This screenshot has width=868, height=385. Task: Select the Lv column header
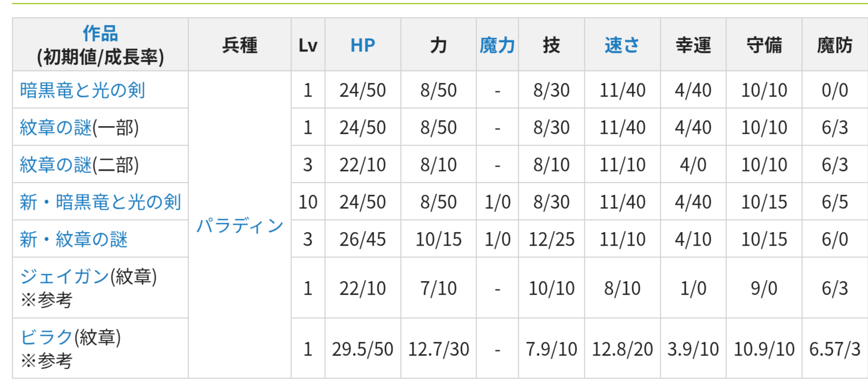click(308, 45)
